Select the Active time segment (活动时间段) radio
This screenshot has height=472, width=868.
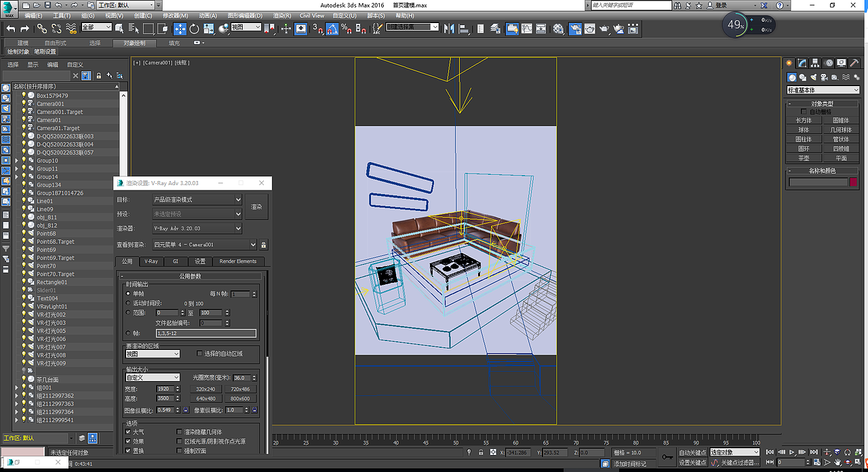point(129,303)
